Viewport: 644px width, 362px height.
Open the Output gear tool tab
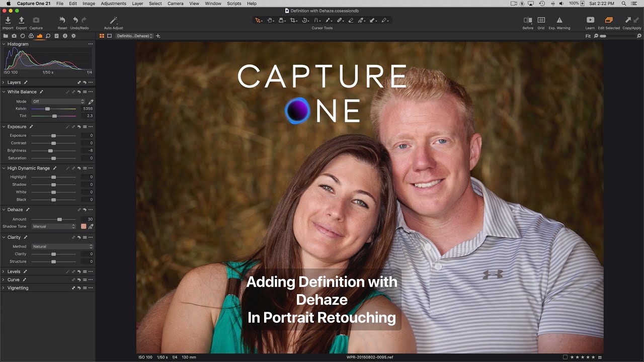click(x=73, y=36)
